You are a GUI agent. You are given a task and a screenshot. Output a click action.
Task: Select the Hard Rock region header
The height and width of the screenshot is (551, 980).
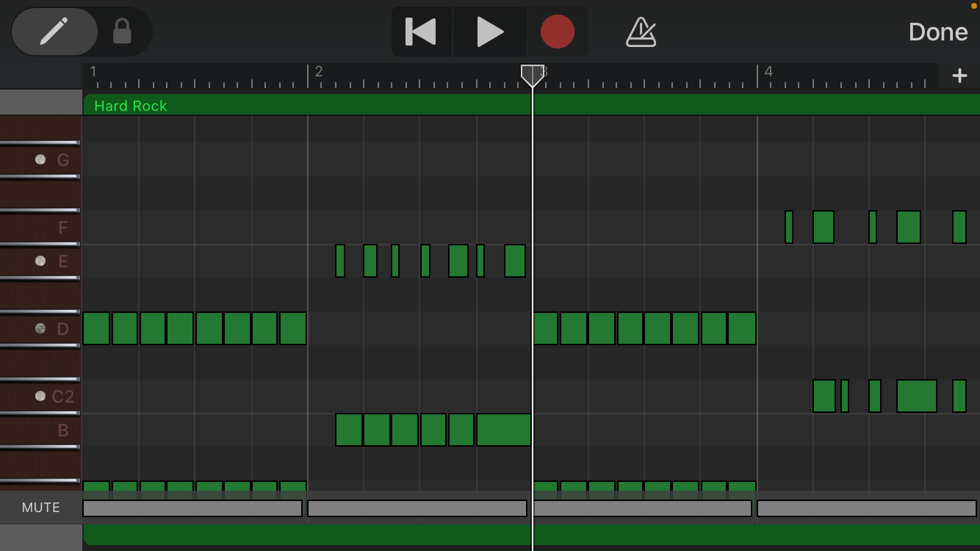(130, 105)
